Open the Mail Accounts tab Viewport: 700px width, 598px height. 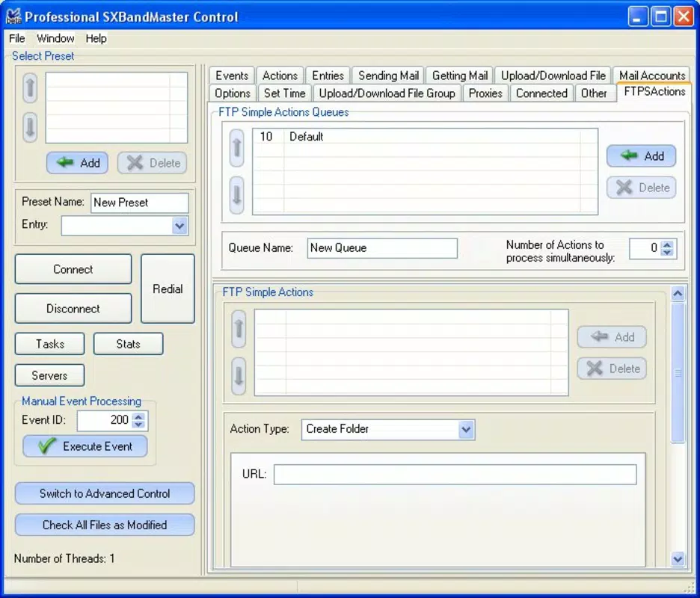pos(652,75)
